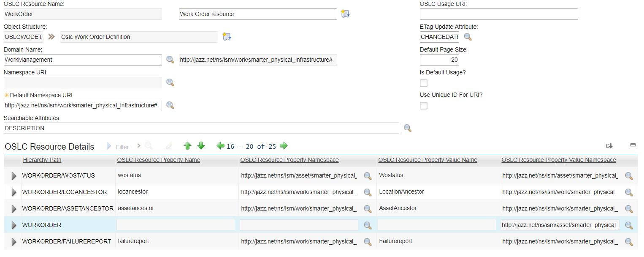644x257 pixels.
Task: Minimize the OSLC Resource Details section
Action: point(633,145)
